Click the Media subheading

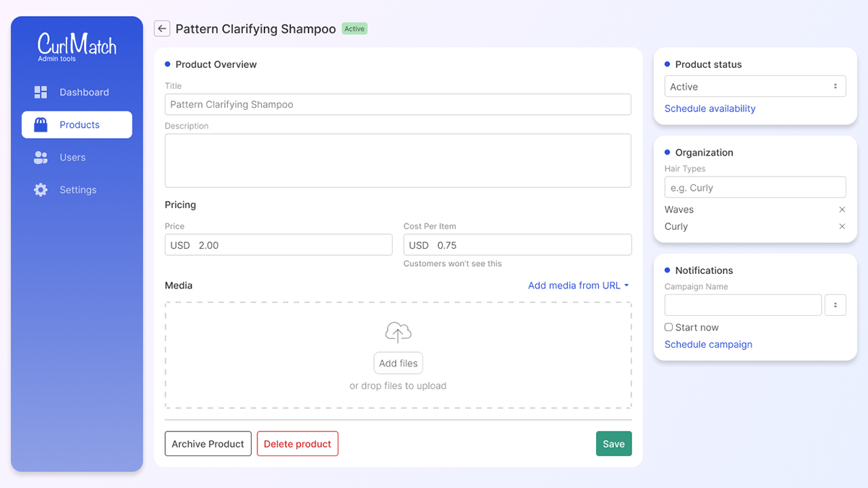(179, 286)
